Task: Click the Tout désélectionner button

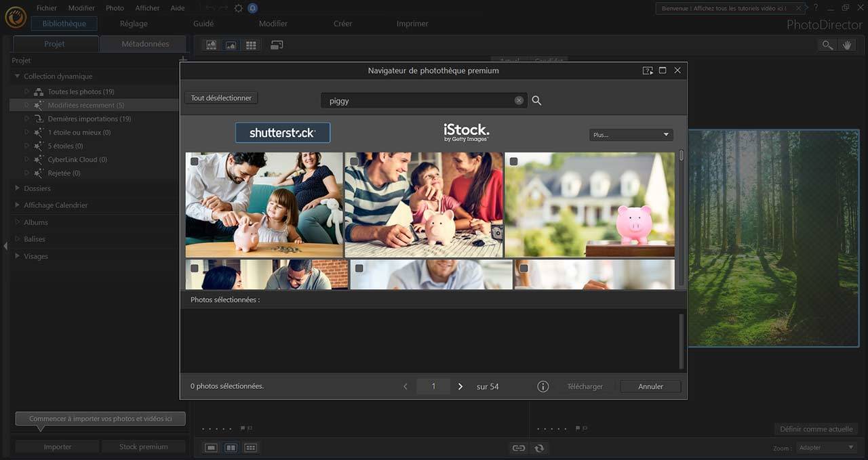Action: tap(221, 98)
